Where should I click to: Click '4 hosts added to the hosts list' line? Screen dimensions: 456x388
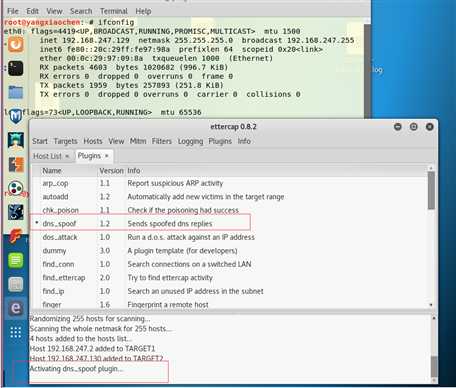tap(81, 339)
